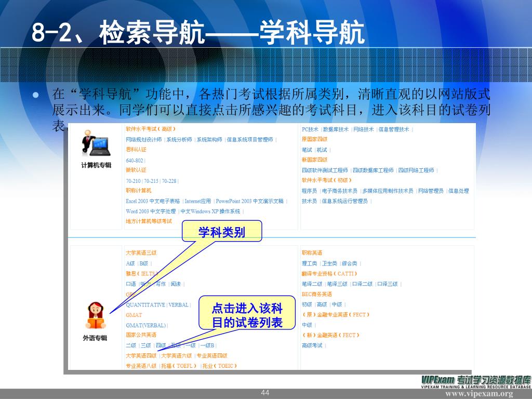Image resolution: width=532 pixels, height=399 pixels.
Task: Select the 70-215 Microsoft exam link
Action: point(151,181)
